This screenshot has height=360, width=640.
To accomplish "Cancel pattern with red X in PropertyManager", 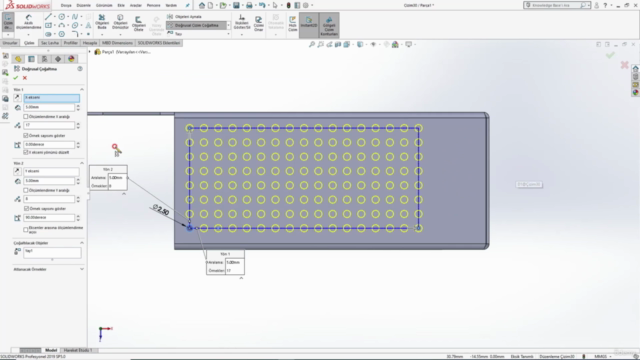I will tap(25, 78).
